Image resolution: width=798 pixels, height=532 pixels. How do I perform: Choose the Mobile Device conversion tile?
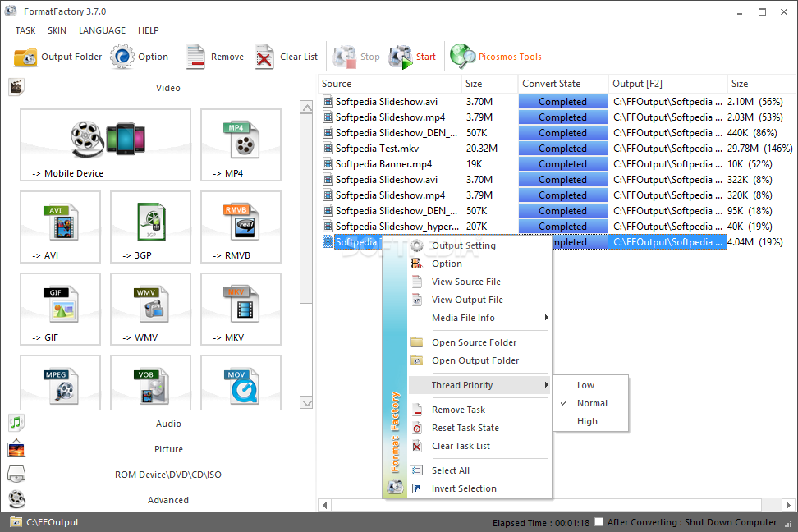coord(105,145)
